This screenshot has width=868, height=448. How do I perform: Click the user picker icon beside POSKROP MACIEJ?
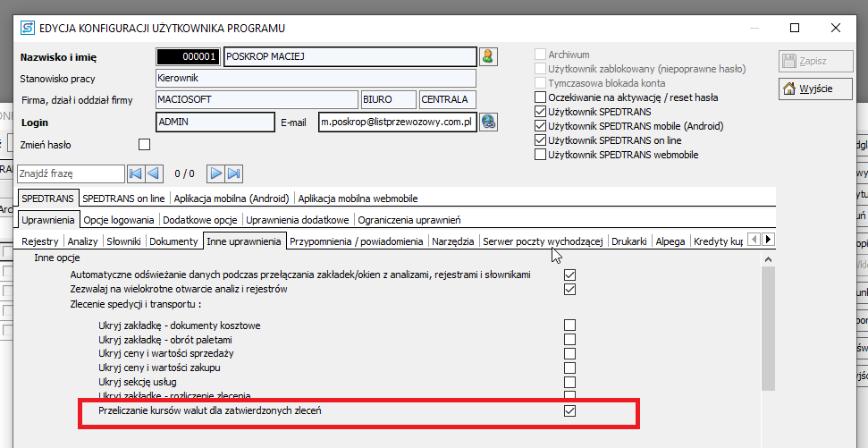(x=488, y=56)
